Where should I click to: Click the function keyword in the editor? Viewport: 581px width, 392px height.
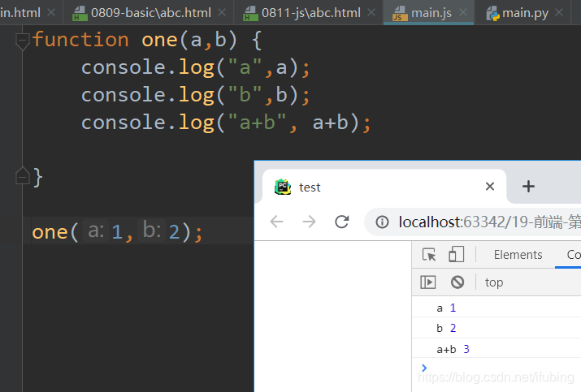[80, 39]
